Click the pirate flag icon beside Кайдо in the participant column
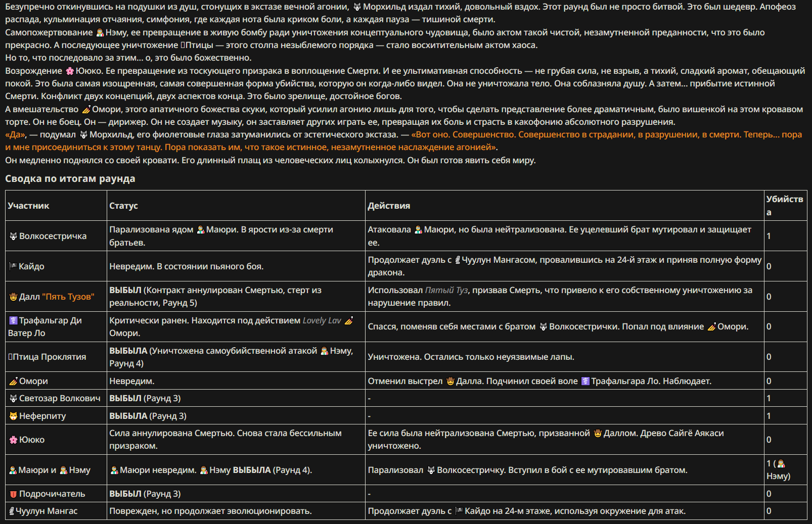 click(x=13, y=266)
